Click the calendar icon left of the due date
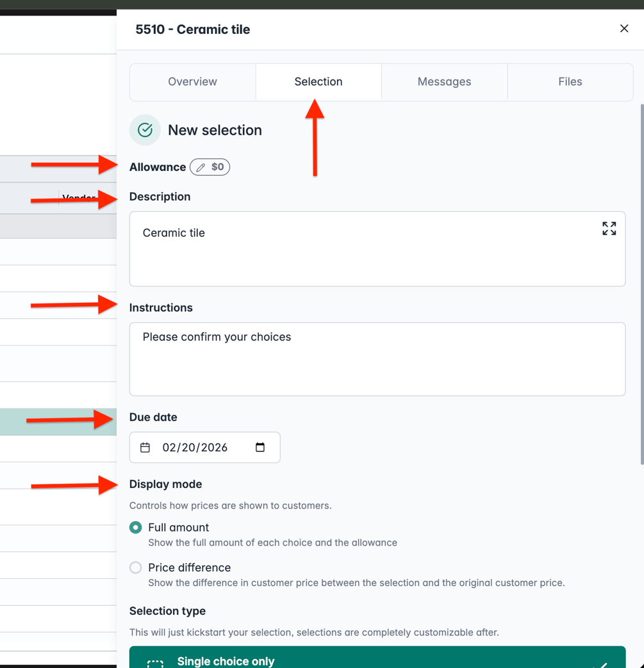The width and height of the screenshot is (644, 668). [145, 447]
